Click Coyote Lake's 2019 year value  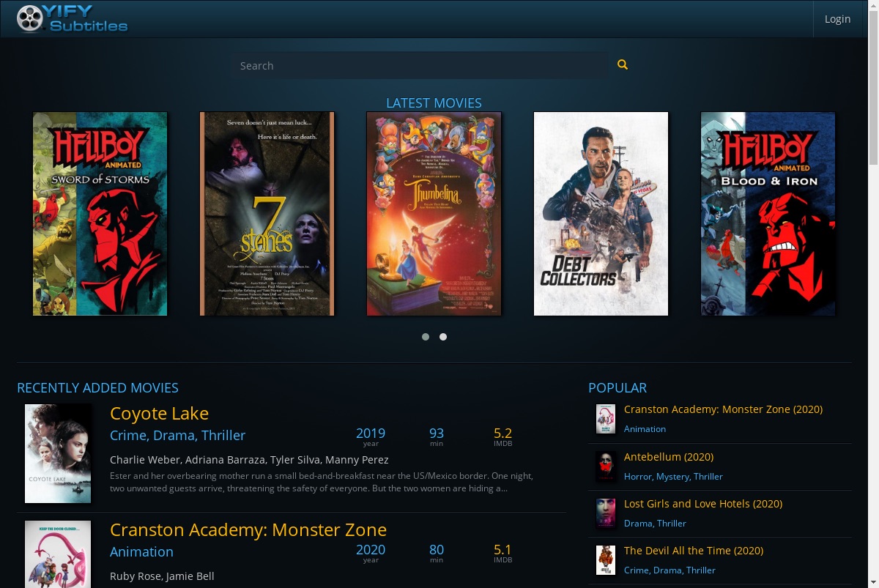371,433
